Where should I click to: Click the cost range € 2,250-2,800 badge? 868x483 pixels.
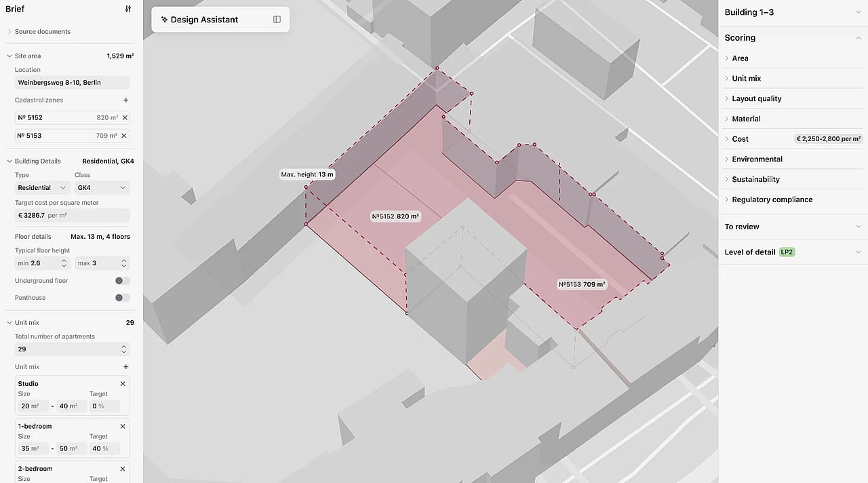pos(829,139)
